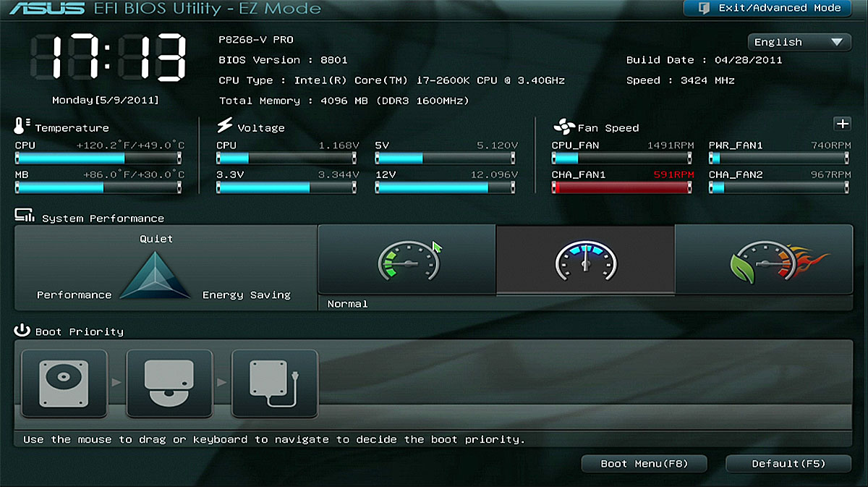Select the ASUS Optimal flame gauge mode

764,260
